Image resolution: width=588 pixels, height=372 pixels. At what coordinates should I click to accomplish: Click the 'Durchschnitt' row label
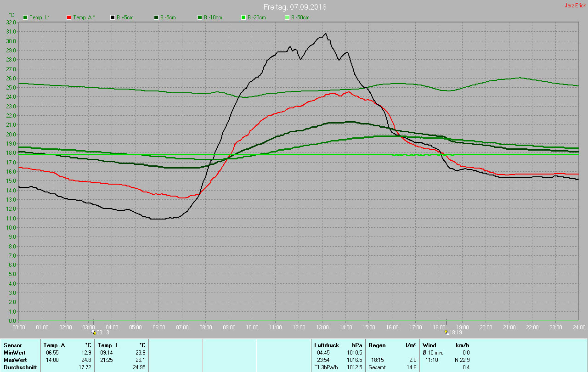point(20,367)
